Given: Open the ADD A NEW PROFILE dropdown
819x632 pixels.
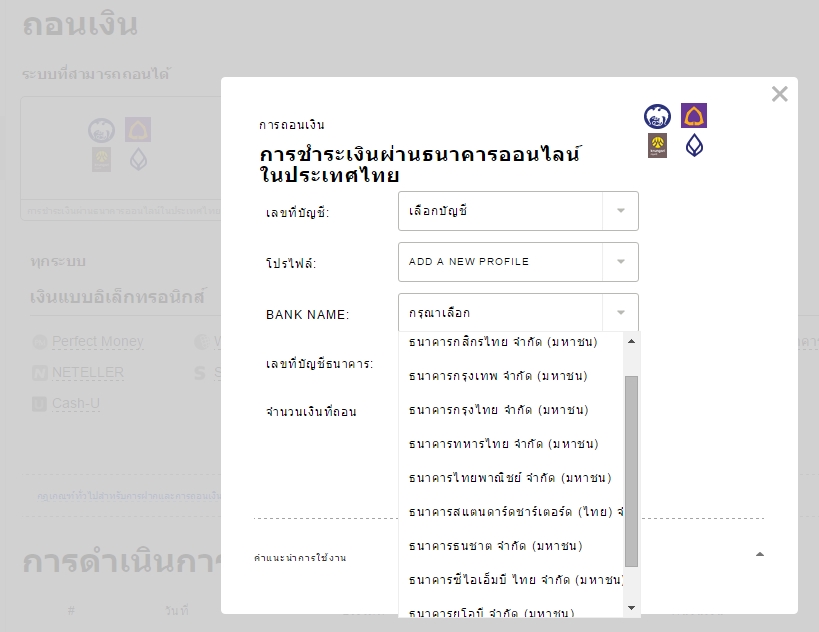Looking at the screenshot, I should tap(518, 262).
